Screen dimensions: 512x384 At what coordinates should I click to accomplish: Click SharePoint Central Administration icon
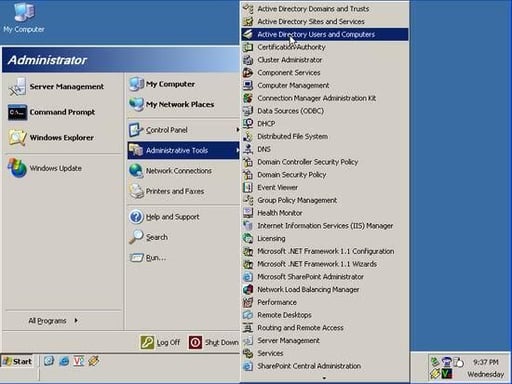tap(248, 366)
